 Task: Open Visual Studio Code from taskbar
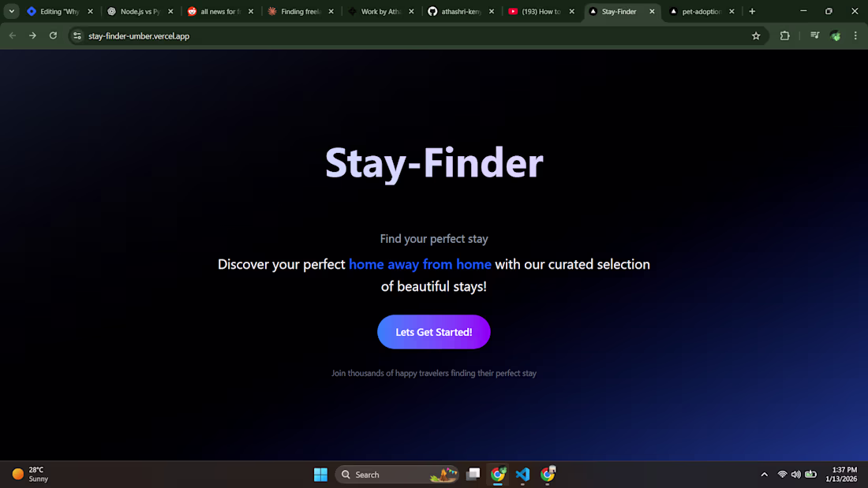pyautogui.click(x=522, y=474)
